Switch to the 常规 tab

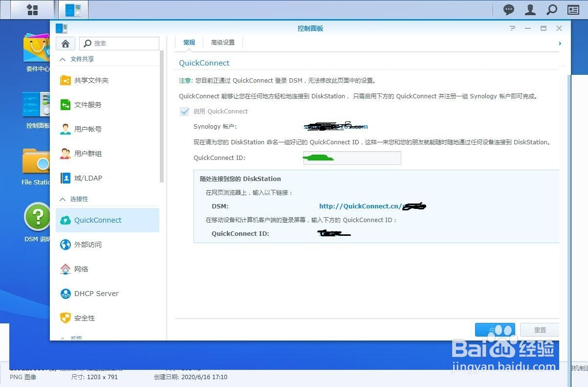189,43
